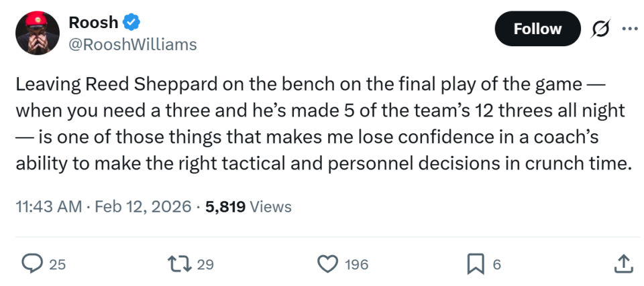The width and height of the screenshot is (644, 286).
Task: Click the bookmark count 6
Action: tap(496, 265)
